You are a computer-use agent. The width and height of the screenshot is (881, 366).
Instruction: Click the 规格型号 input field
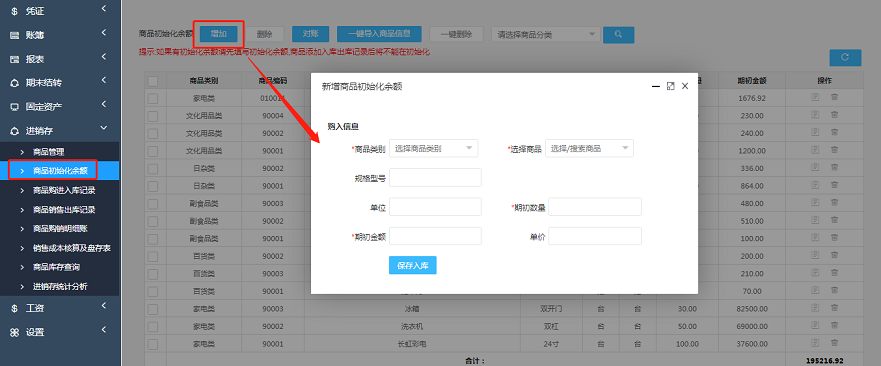coord(435,177)
